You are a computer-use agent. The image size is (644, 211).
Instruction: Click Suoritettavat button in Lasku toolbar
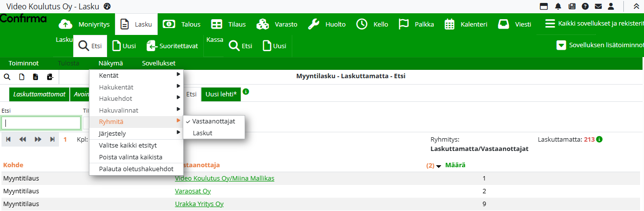172,46
